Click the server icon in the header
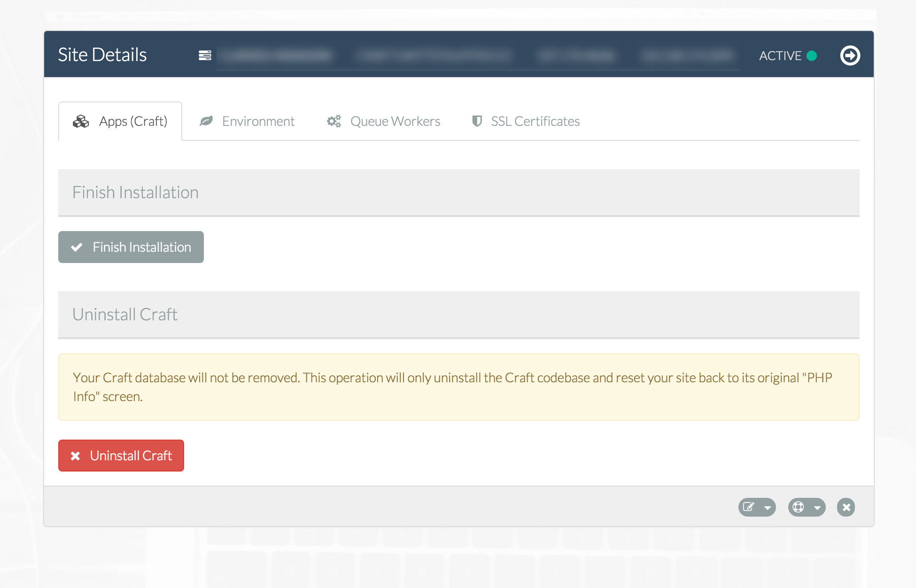The width and height of the screenshot is (916, 588). 205,55
